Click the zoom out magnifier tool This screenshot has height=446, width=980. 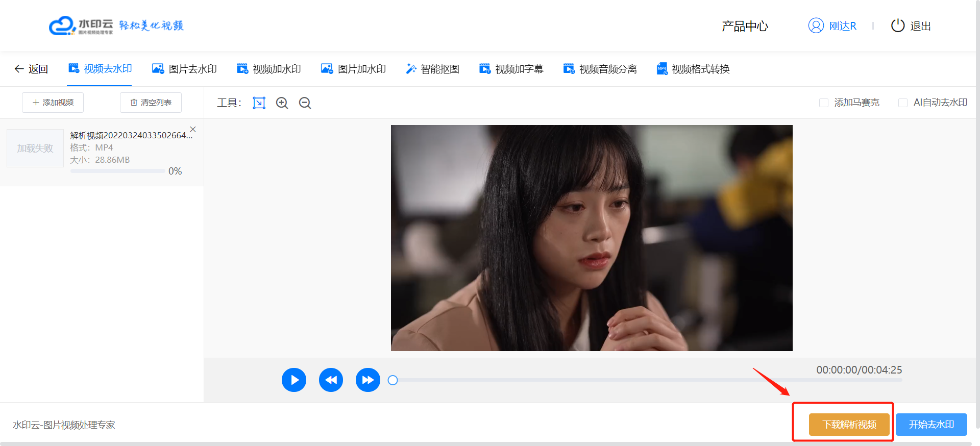305,103
